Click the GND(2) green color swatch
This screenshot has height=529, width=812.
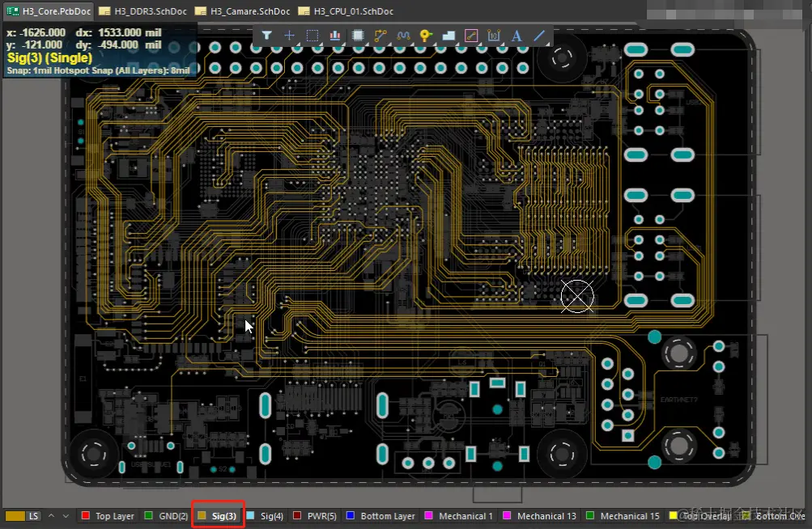[x=149, y=515]
